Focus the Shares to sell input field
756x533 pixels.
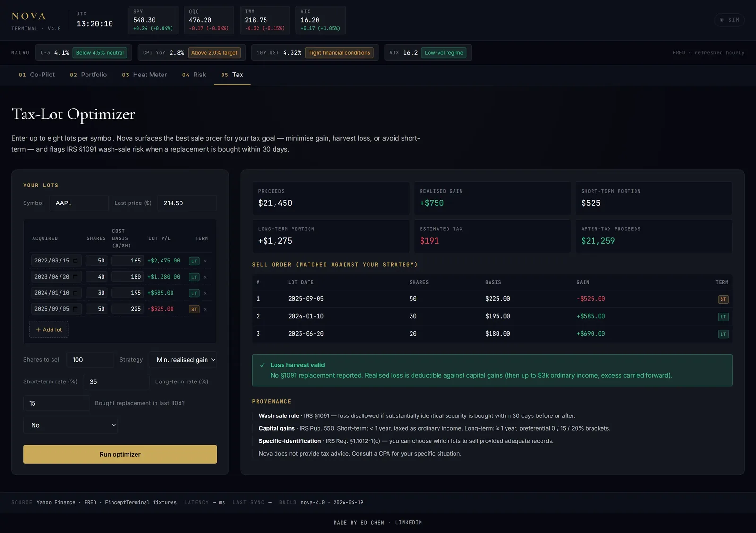90,360
